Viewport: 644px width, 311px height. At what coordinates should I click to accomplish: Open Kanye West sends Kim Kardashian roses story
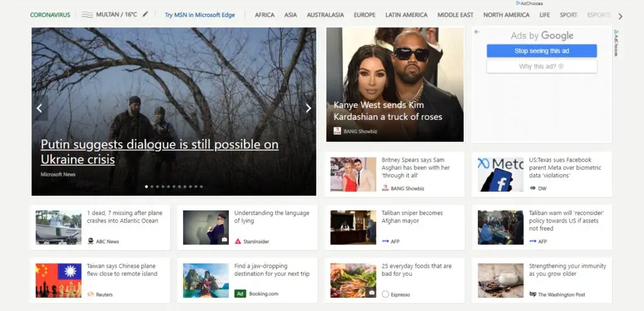(387, 111)
